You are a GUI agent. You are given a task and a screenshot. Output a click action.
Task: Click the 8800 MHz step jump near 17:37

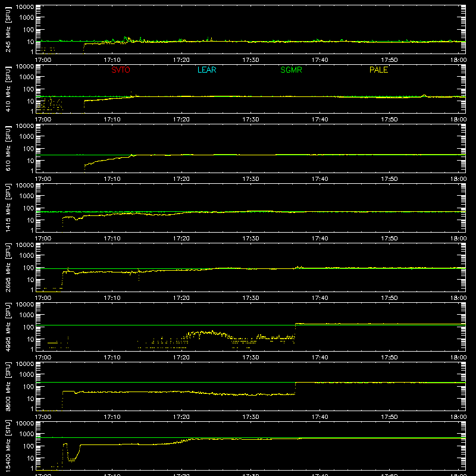coord(295,389)
